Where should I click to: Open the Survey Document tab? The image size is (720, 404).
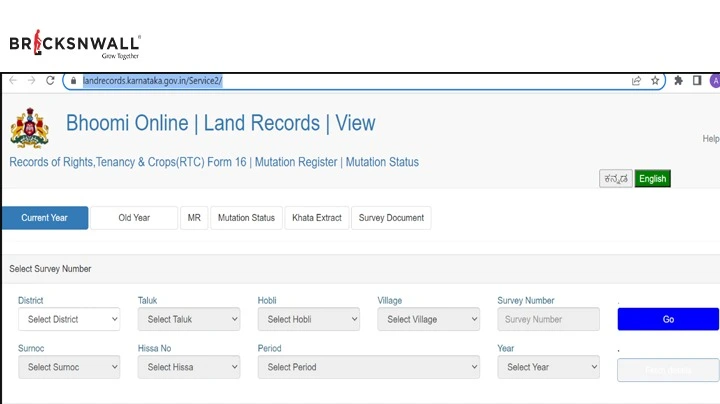coord(391,218)
